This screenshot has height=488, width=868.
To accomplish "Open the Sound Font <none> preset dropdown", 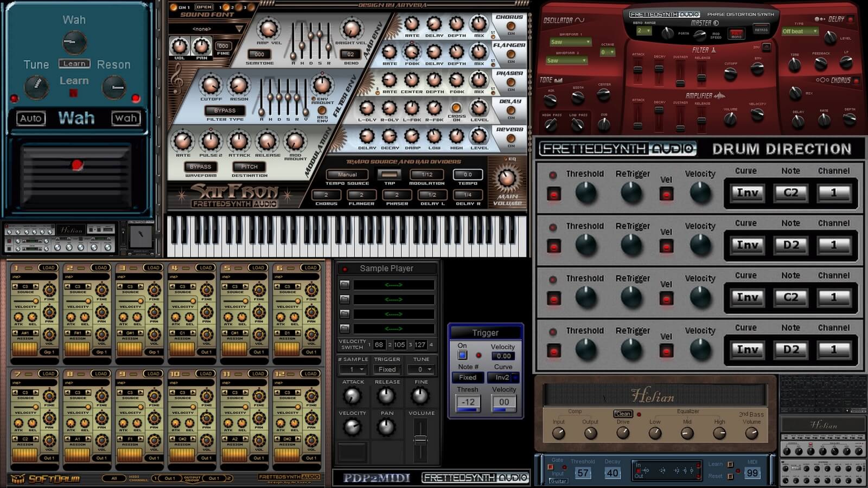I will coord(206,29).
